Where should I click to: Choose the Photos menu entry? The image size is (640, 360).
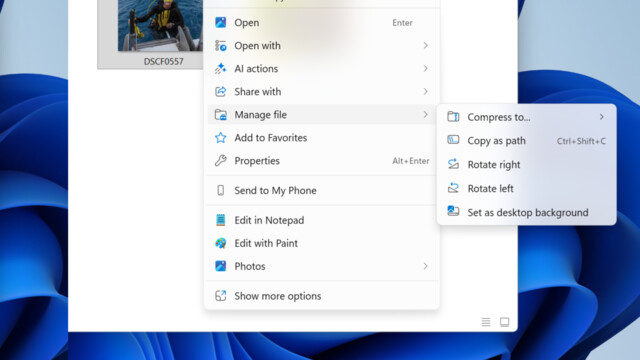[322, 266]
